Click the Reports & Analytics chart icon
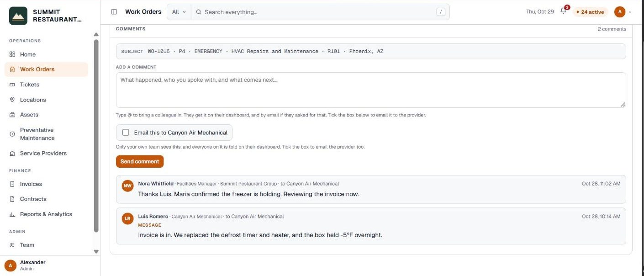This screenshot has width=644, height=276. pyautogui.click(x=12, y=214)
